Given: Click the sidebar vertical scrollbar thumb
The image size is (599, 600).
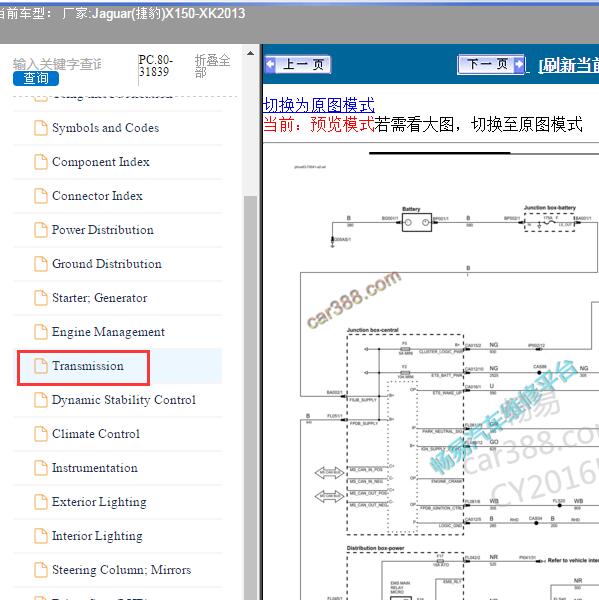Looking at the screenshot, I should [x=250, y=398].
